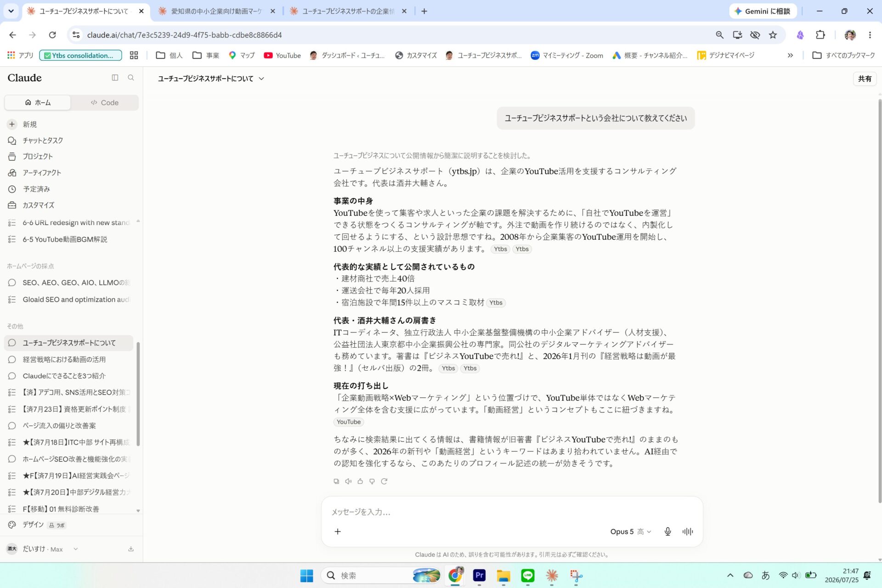
Task: Open the 個人 bookmarks folder
Action: [170, 56]
